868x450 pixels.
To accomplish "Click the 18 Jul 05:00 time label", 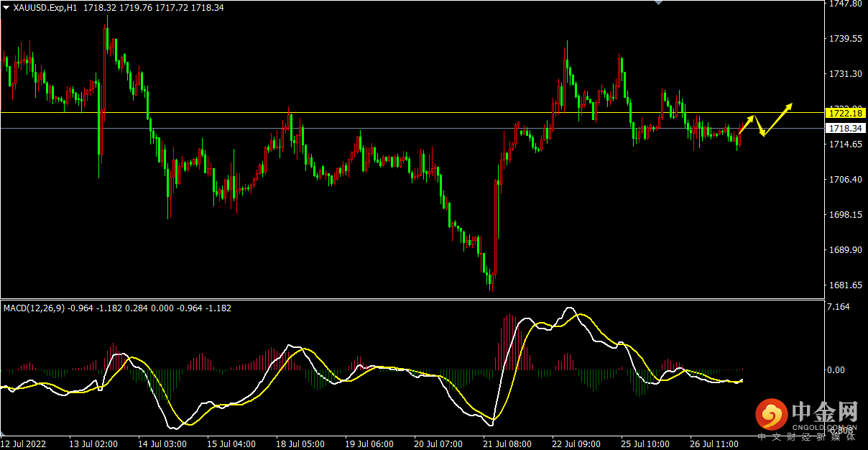I will coord(300,444).
